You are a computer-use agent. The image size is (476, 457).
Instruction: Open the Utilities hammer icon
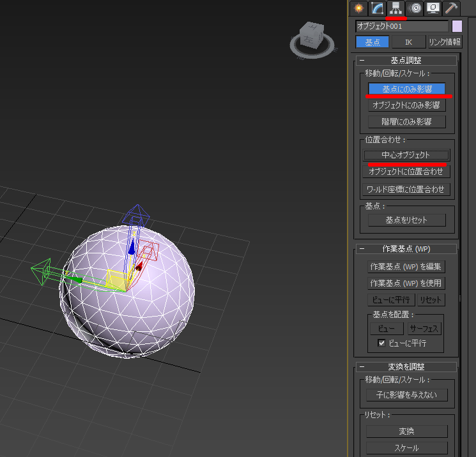[x=451, y=8]
